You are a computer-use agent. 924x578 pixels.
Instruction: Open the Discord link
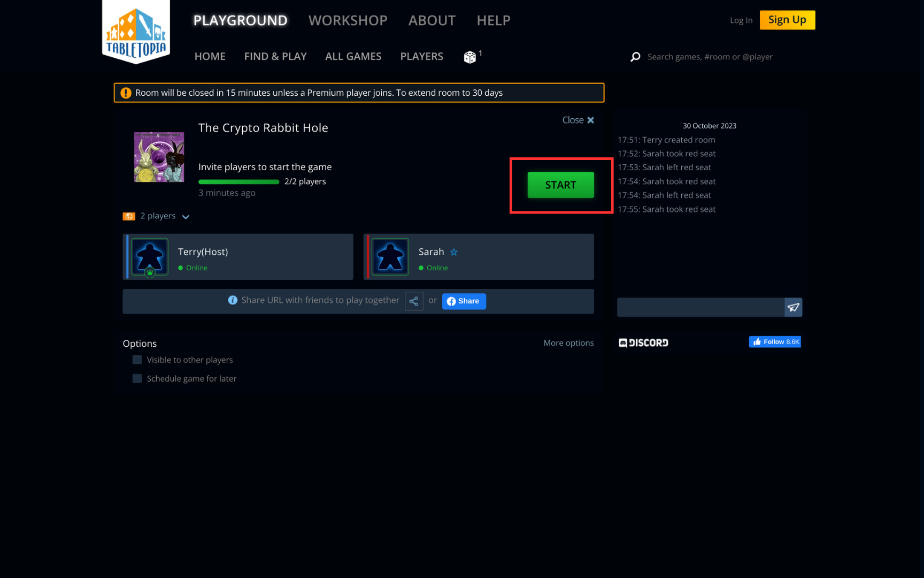[643, 343]
